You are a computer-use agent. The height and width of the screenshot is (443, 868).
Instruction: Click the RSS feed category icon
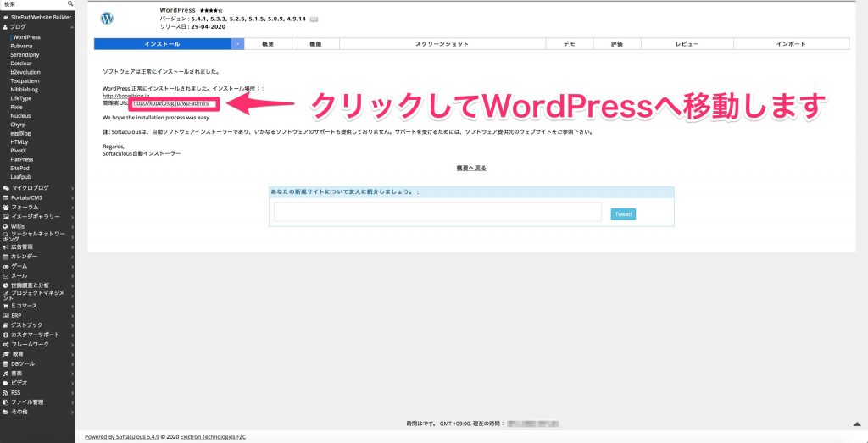coord(6,392)
